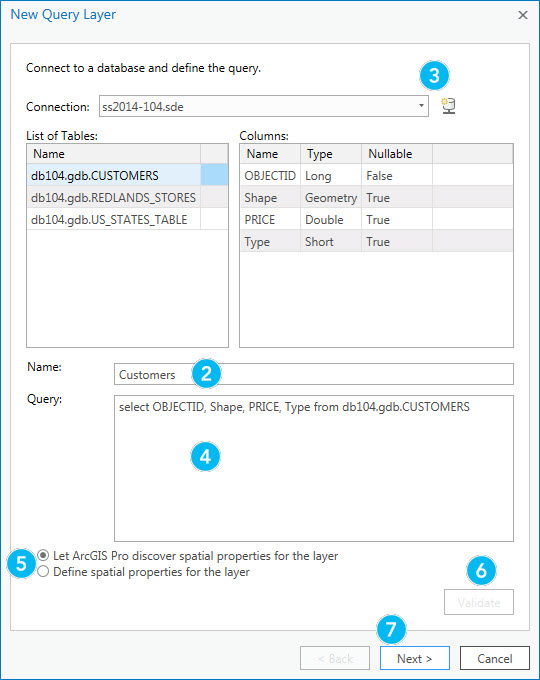Click the Nullable column header
Viewport: 540px width, 680px height.
click(x=397, y=154)
